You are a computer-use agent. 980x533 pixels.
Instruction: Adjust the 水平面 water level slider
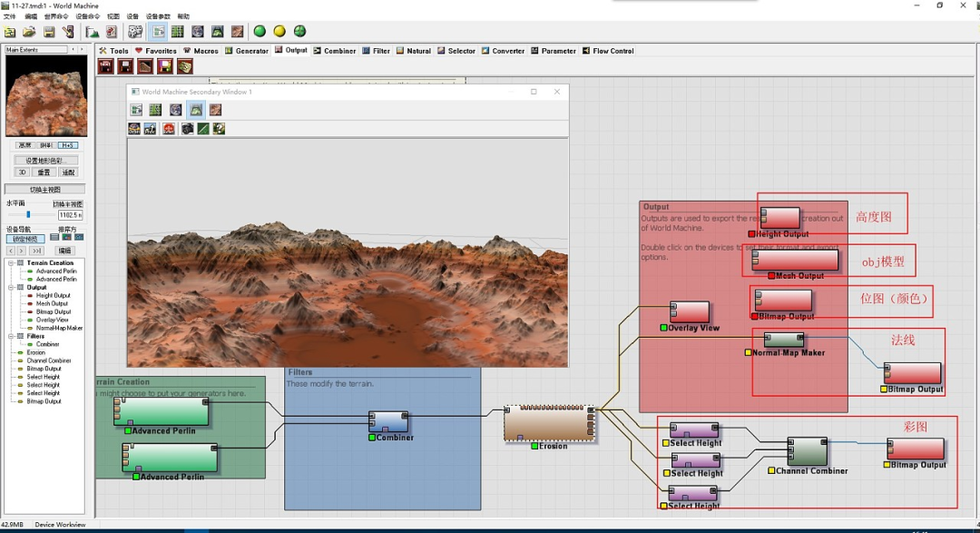28,214
